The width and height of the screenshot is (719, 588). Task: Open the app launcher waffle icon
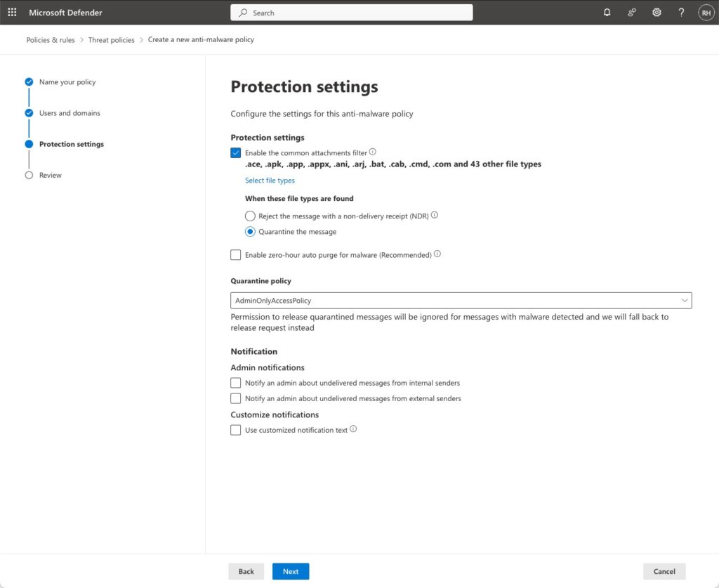12,13
